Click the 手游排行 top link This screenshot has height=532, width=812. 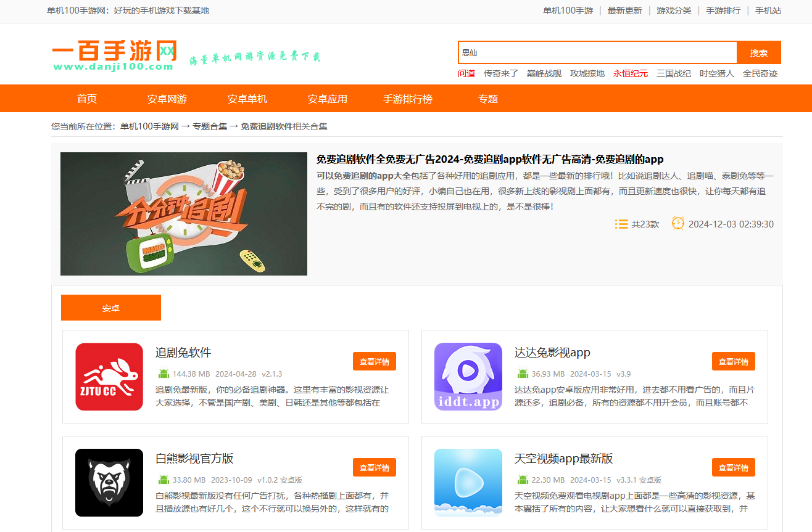click(723, 10)
